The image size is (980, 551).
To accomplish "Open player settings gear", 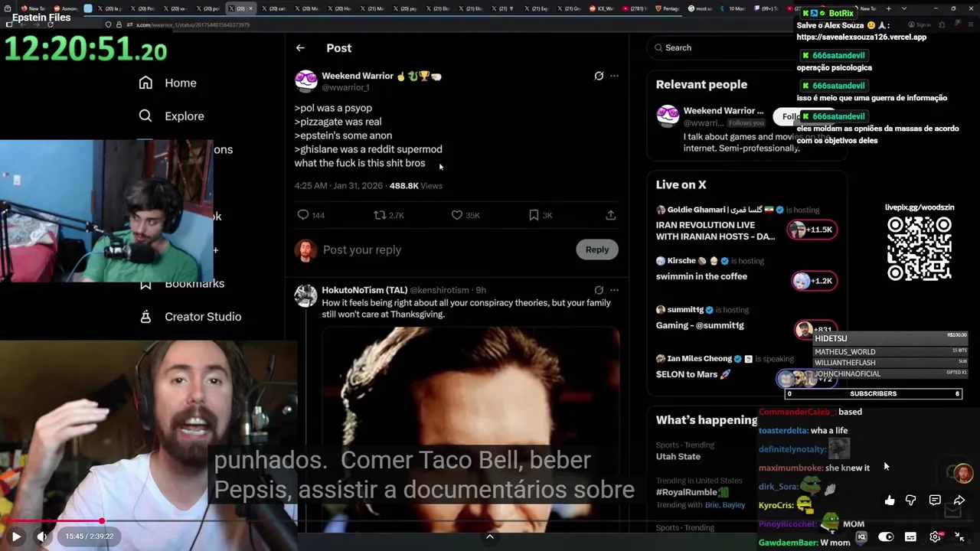I will (x=935, y=537).
